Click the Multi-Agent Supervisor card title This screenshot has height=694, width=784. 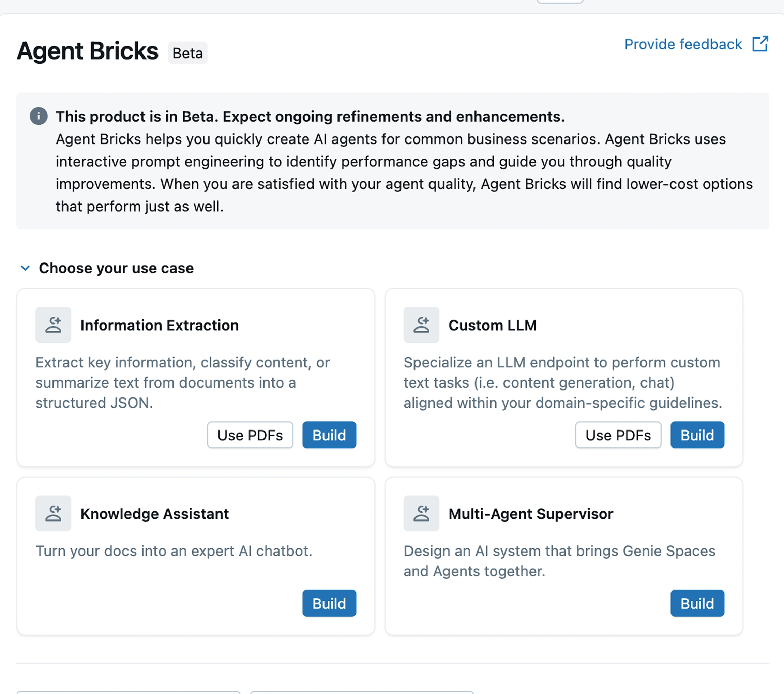[x=531, y=514]
